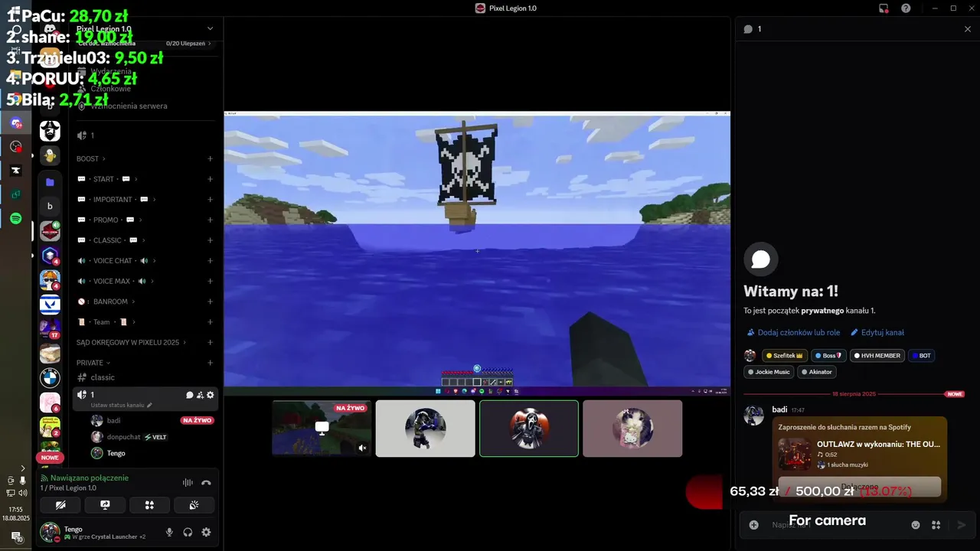Select the Ghostface mask participant tile
Screen dimensions: 980x551
pyautogui.click(x=529, y=429)
